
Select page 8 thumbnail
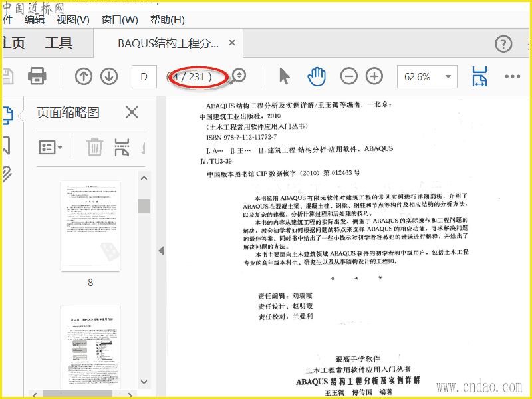[90, 226]
